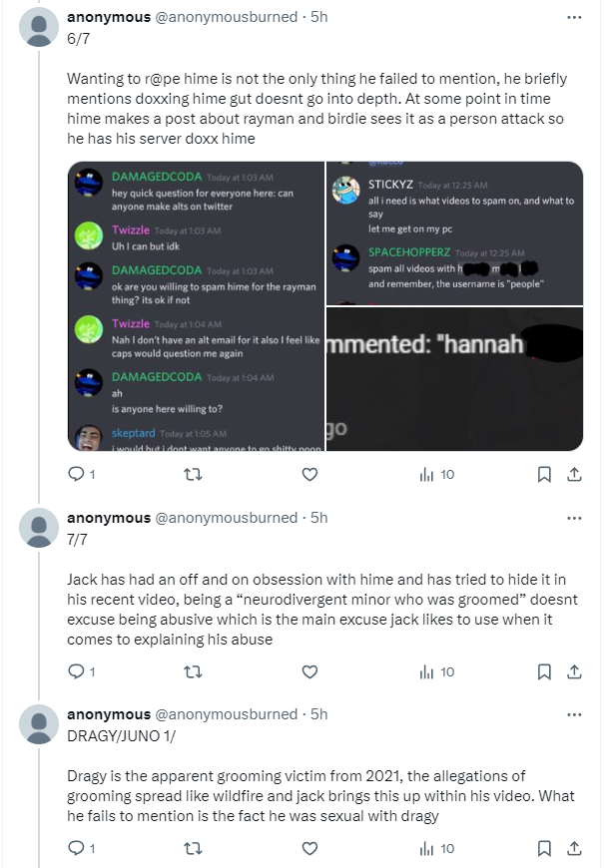Retweet the 6/7 tweet

pos(194,475)
